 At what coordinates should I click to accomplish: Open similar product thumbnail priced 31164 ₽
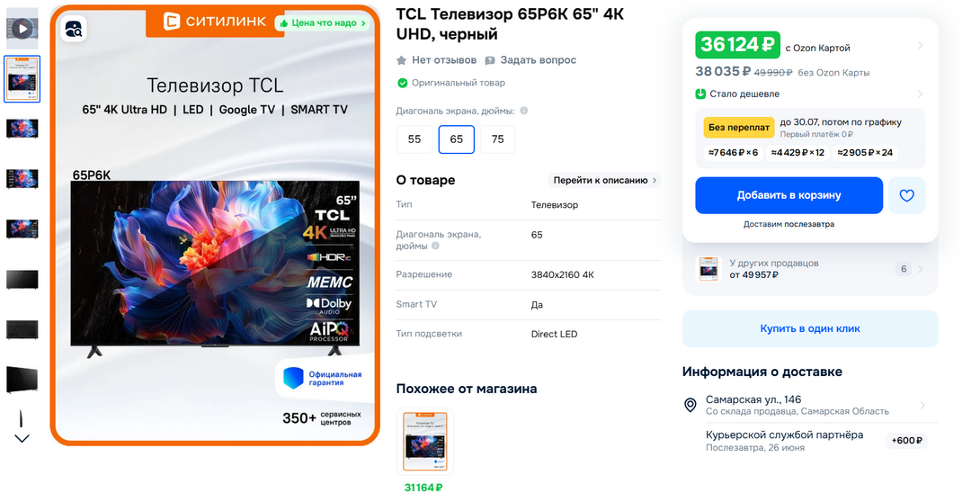coord(425,442)
